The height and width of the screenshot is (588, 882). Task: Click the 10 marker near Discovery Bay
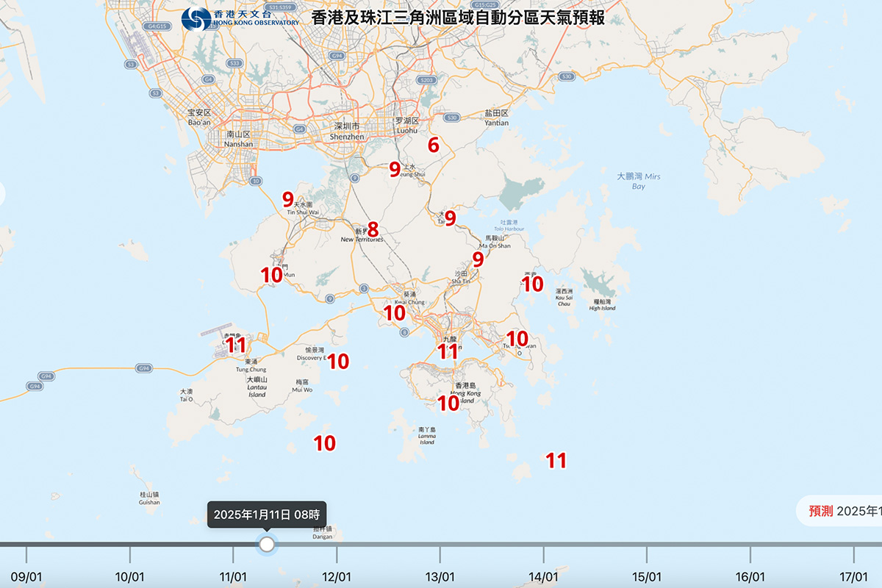coord(338,361)
